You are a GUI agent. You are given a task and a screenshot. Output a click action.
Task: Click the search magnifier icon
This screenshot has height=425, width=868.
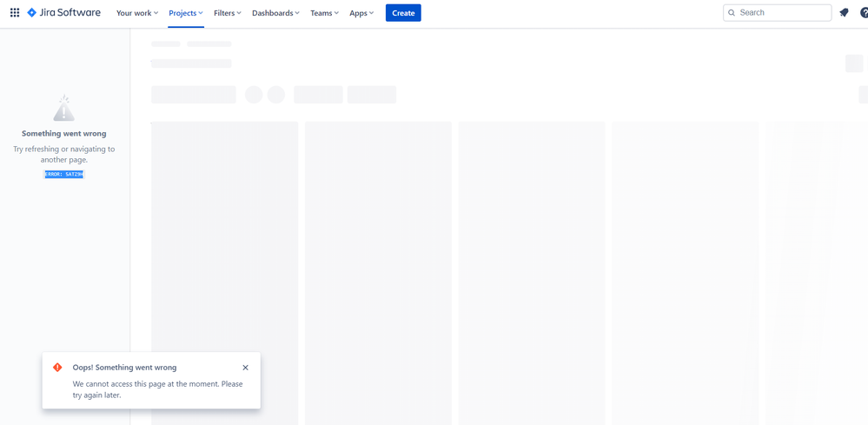click(x=732, y=13)
